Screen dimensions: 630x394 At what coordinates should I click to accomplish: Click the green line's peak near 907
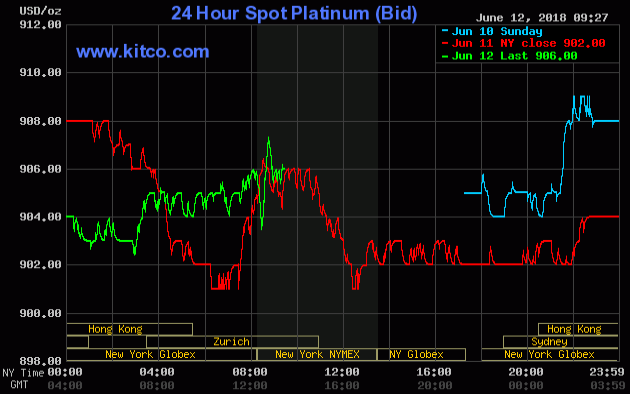click(x=268, y=138)
